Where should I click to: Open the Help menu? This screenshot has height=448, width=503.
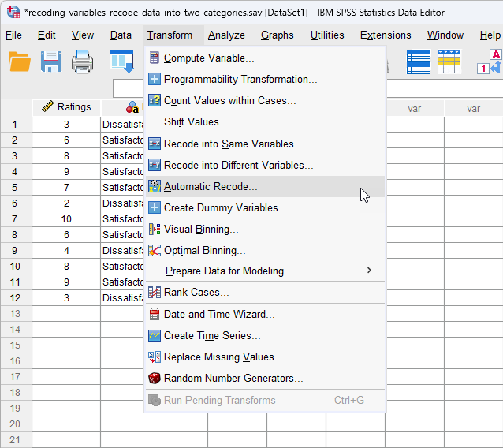click(490, 35)
